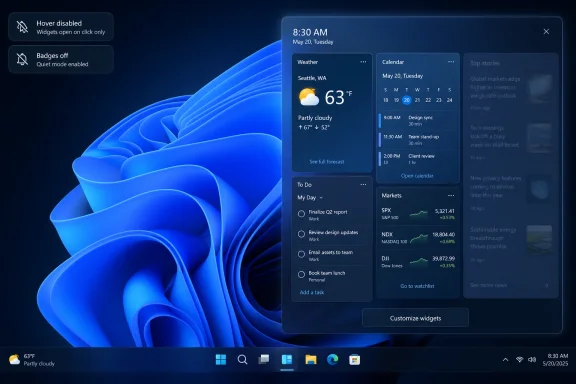Click the partly cloudy icon in Weather widget
This screenshot has width=576, height=384.
[309, 97]
